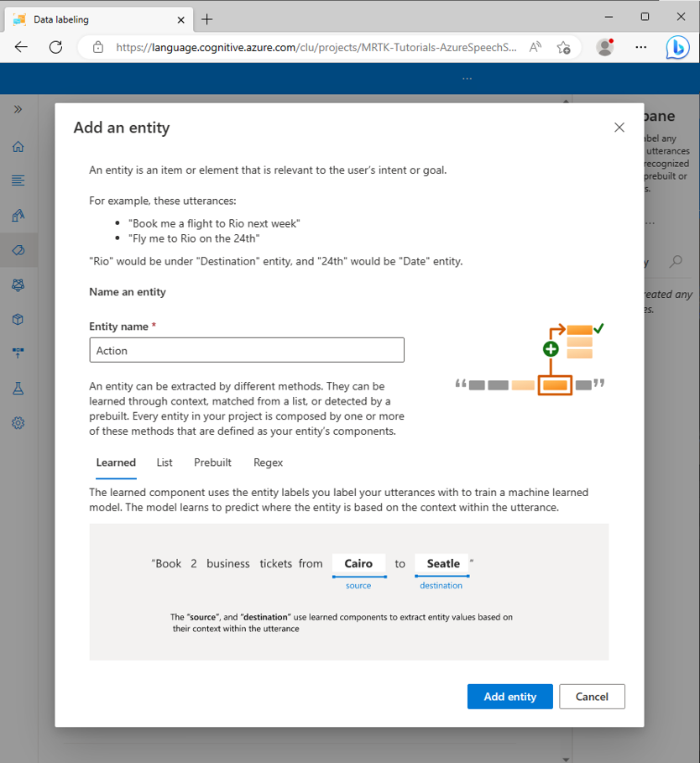Close the Add an entity dialog
The height and width of the screenshot is (763, 700).
coord(619,128)
